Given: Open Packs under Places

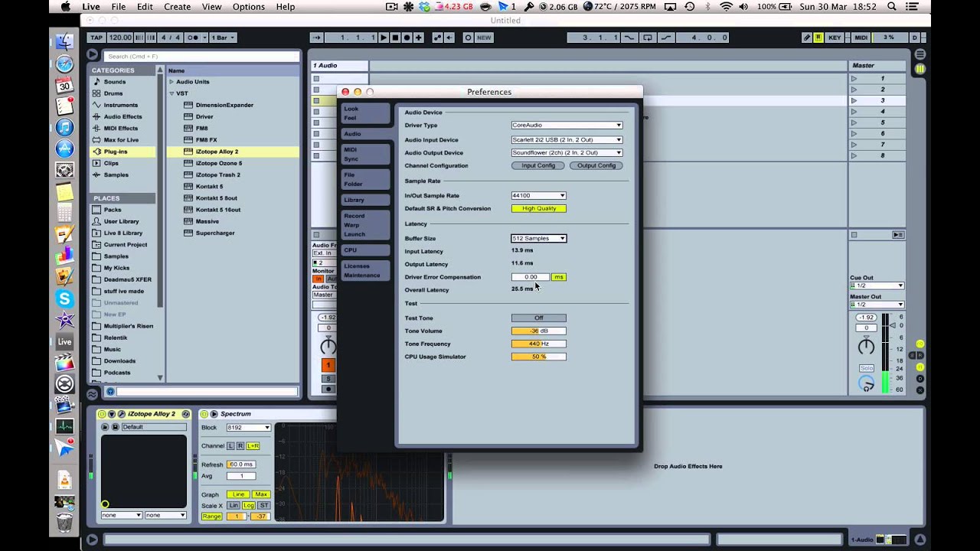Looking at the screenshot, I should 113,210.
